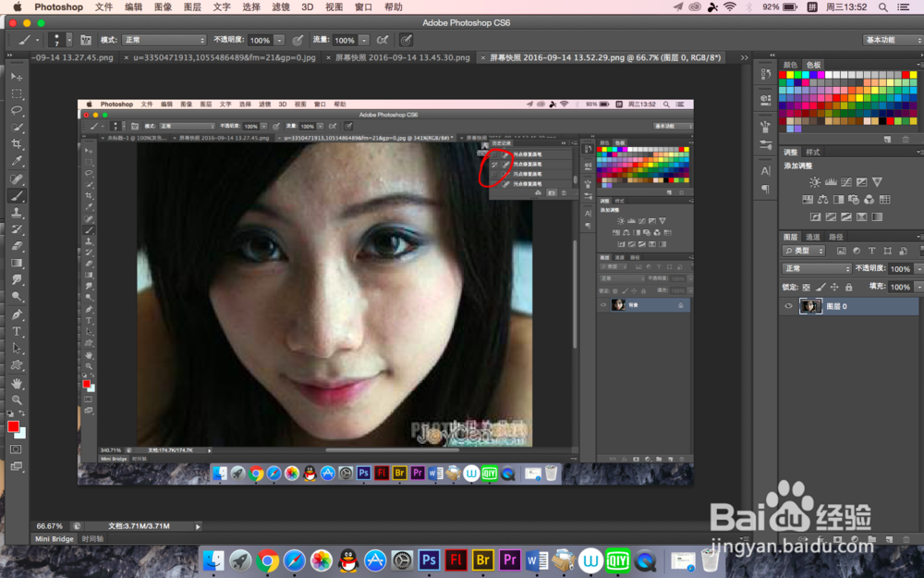Toggle Quick Mask mode
Viewport: 924px width, 578px height.
pyautogui.click(x=17, y=449)
